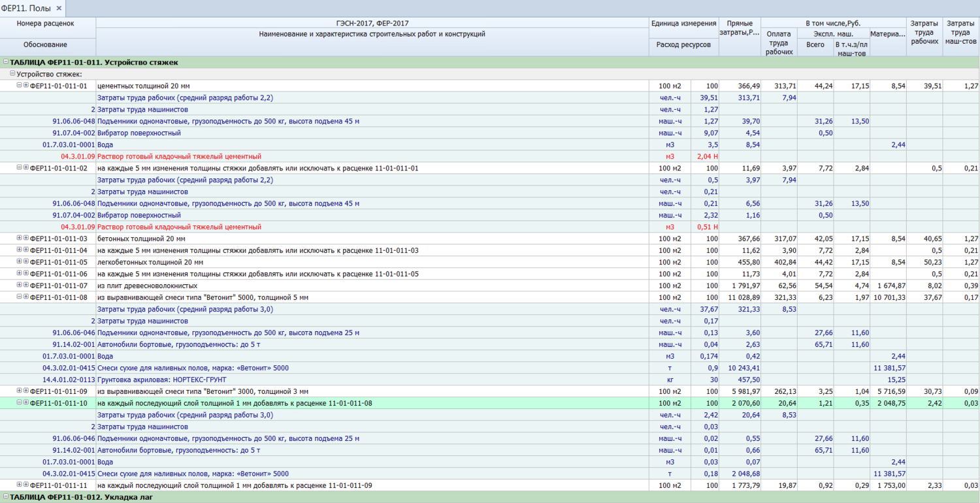
Task: Collapse ТАБЛИЦА ФЕР11-01-011 Устройство стяжек group
Action: coord(6,62)
